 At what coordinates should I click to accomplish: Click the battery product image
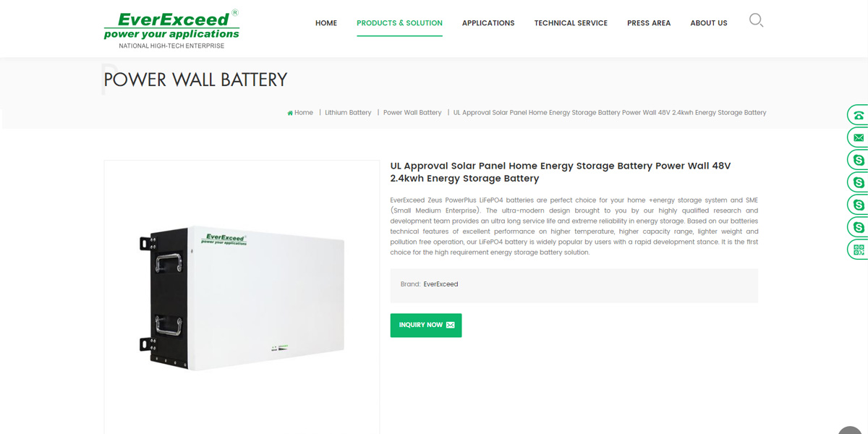(x=242, y=297)
